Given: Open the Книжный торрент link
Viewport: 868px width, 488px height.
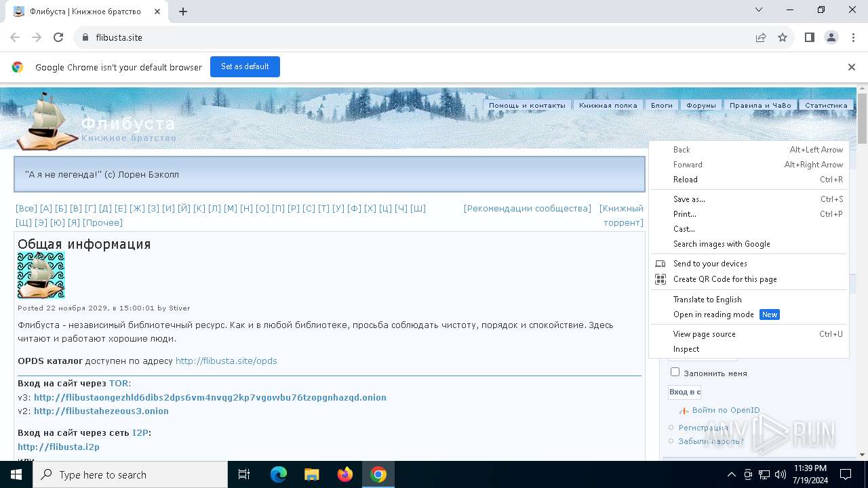Looking at the screenshot, I should tap(622, 216).
